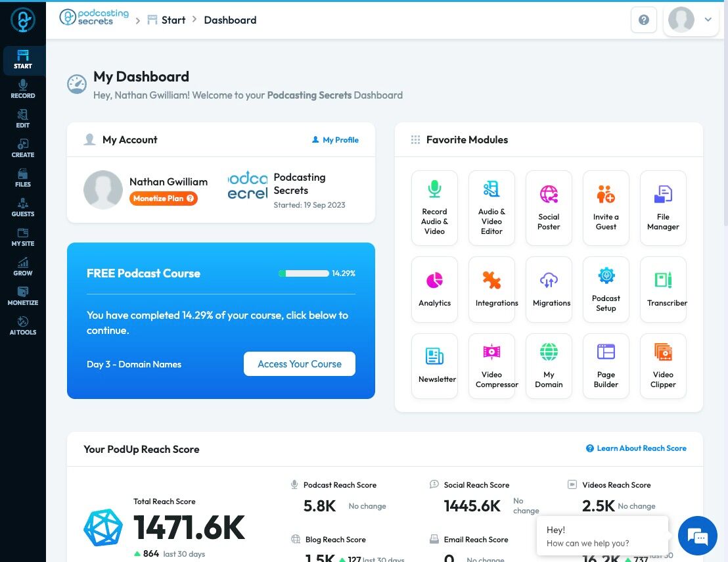The width and height of the screenshot is (728, 562).
Task: Select Edit in the sidebar
Action: (23, 119)
